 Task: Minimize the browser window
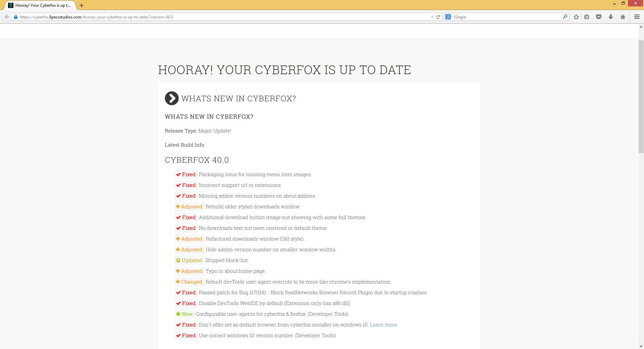[x=614, y=4]
